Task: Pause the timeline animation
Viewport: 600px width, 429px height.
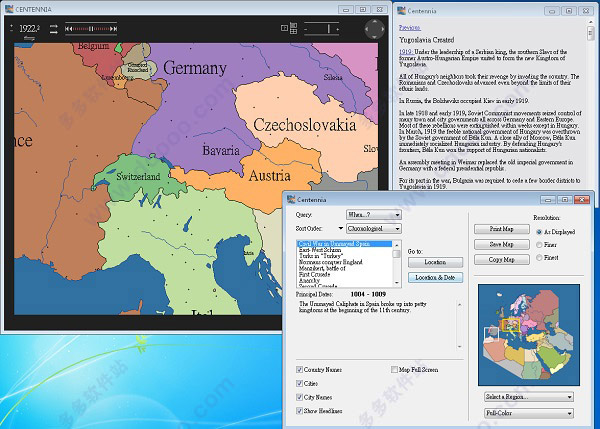Action: [x=91, y=29]
